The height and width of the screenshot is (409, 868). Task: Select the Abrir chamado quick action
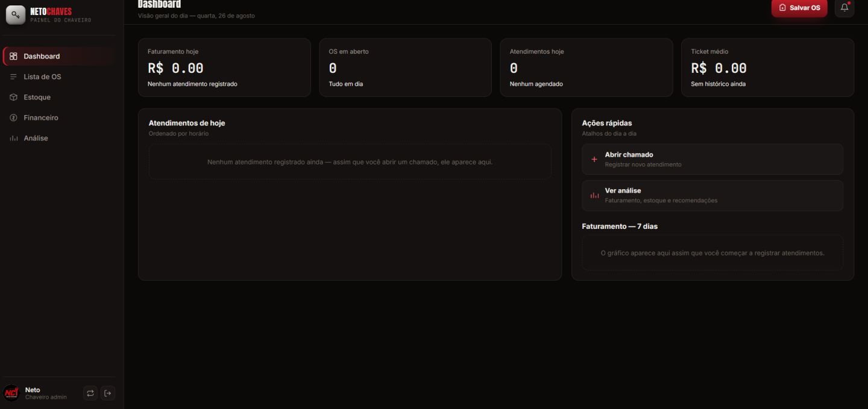click(712, 159)
